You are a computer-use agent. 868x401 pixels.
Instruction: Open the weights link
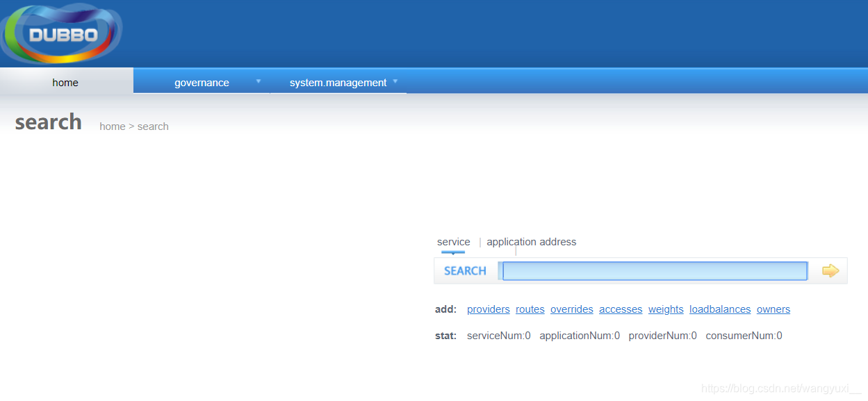[666, 309]
